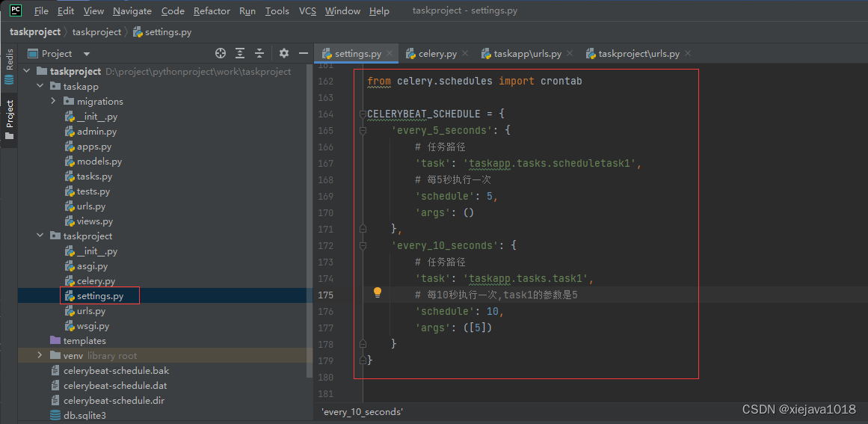Viewport: 868px width, 424px height.
Task: Open the Project view dropdown
Action: point(86,54)
